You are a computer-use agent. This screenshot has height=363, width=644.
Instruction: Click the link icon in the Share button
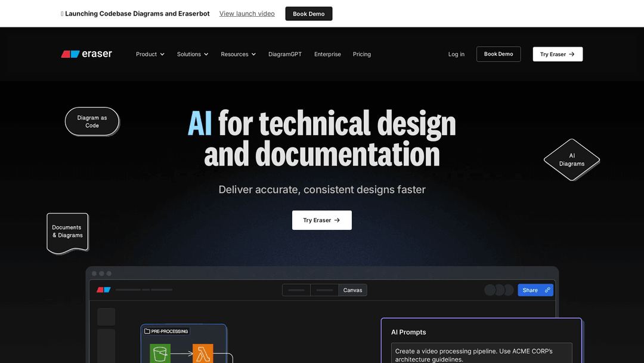click(547, 290)
